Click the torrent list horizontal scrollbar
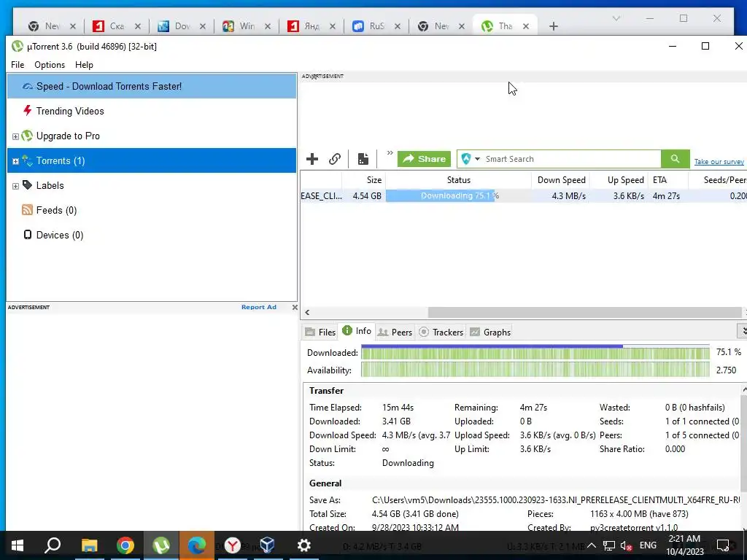The width and height of the screenshot is (747, 560). tap(584, 313)
